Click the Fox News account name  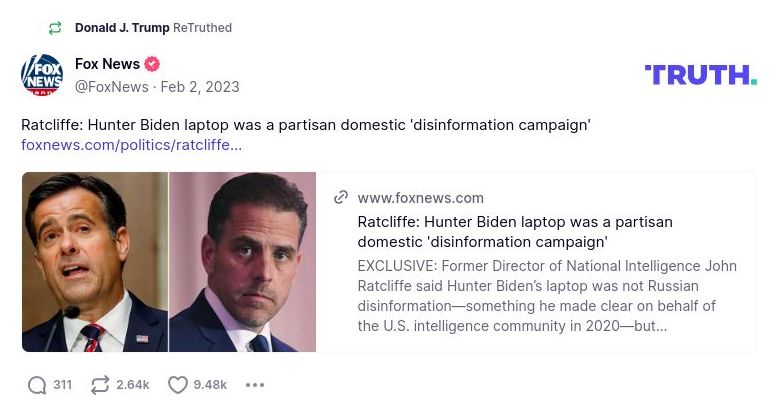pos(107,64)
